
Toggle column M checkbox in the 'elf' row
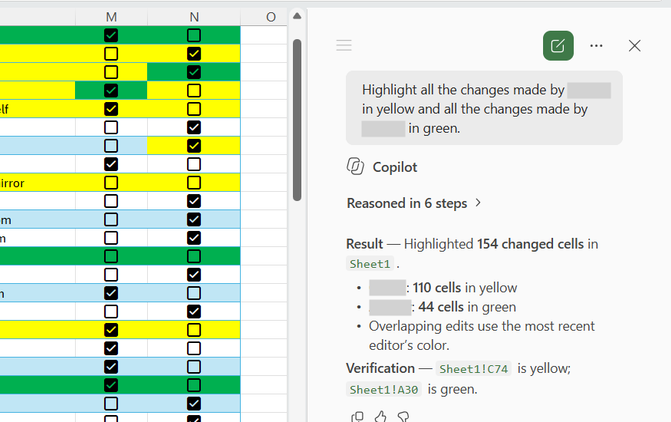111,109
